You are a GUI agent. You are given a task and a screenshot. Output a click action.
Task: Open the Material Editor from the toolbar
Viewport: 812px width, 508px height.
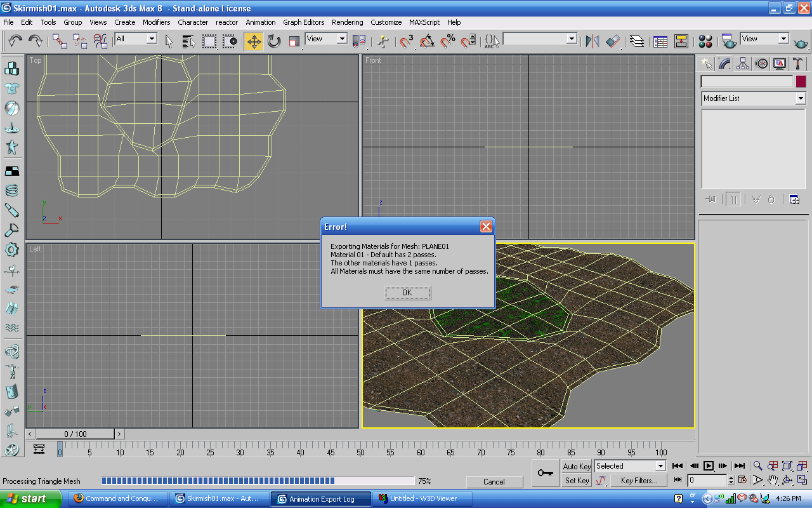click(x=705, y=42)
